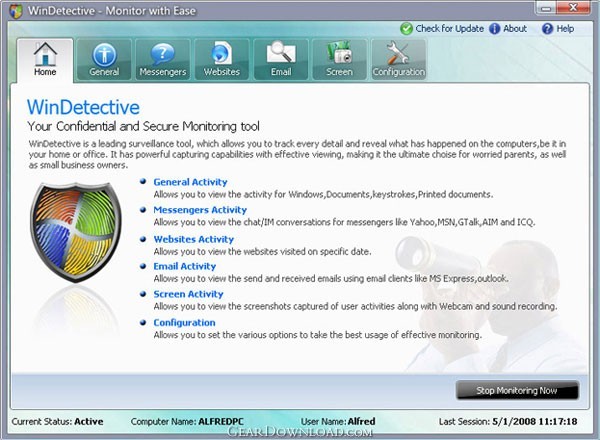The image size is (600, 440).
Task: Click the blue Help question mark icon
Action: tap(547, 29)
